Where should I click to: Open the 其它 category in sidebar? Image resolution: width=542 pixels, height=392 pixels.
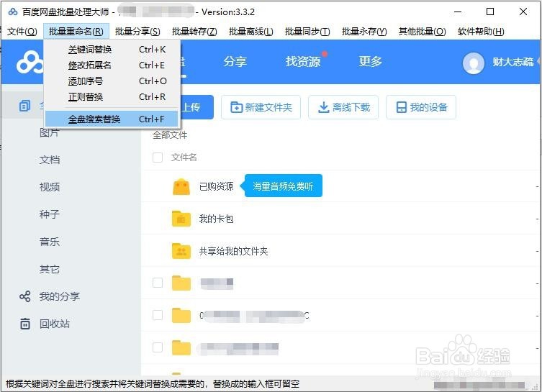(50, 269)
